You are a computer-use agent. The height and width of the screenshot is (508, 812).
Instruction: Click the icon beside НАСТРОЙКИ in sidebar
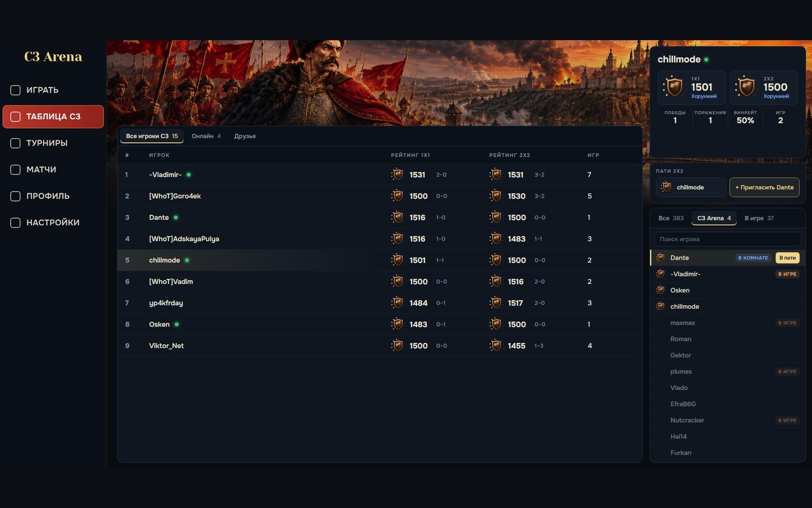[x=15, y=223]
